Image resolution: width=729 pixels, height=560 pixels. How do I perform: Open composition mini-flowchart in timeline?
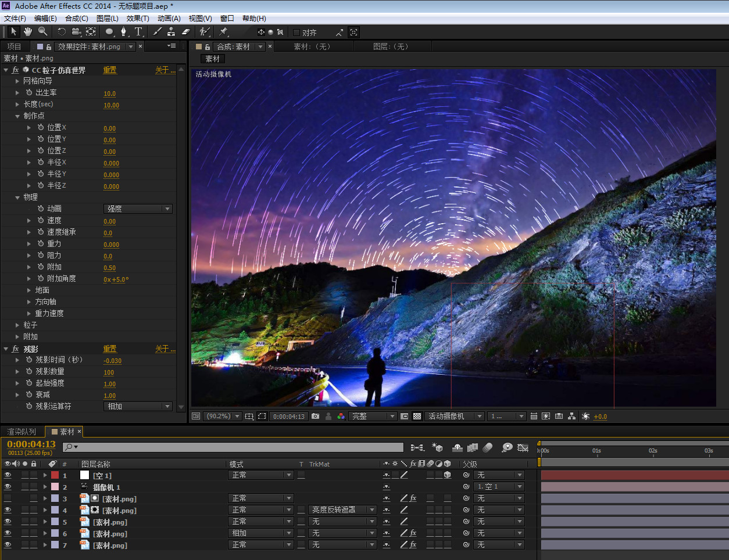[417, 447]
